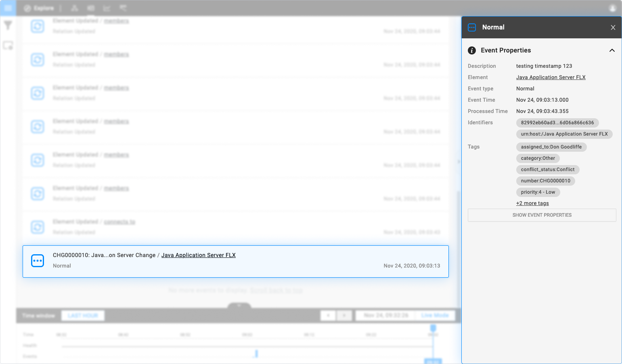The height and width of the screenshot is (364, 622).
Task: Open the filter funnel in left sidebar
Action: pyautogui.click(x=8, y=25)
